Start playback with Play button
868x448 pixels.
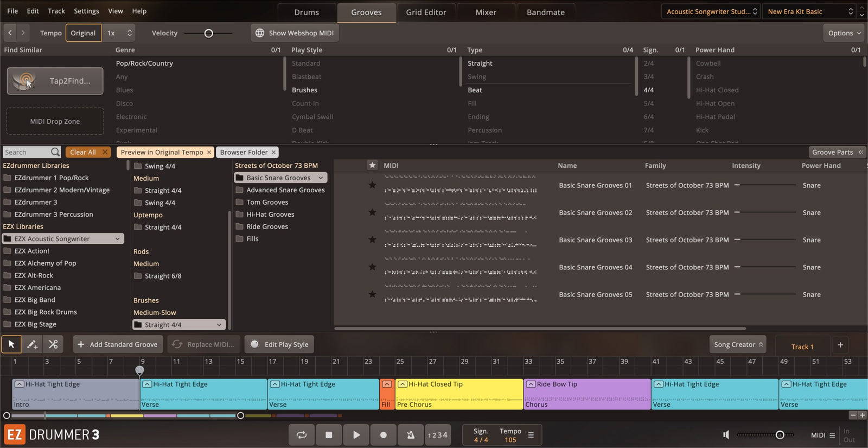point(356,435)
